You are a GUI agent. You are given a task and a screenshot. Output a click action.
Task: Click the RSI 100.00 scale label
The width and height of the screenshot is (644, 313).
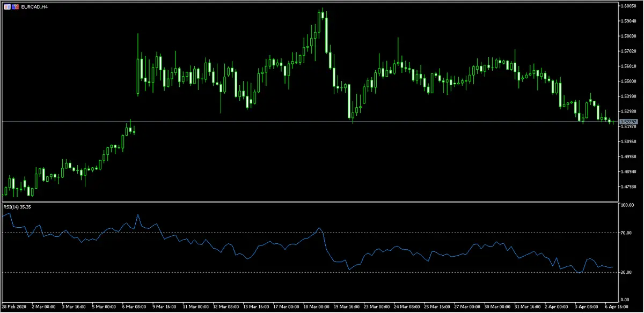click(x=626, y=205)
